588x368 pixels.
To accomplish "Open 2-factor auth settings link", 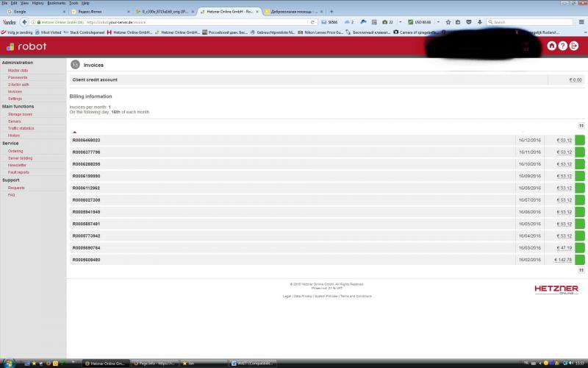I will tap(18, 85).
